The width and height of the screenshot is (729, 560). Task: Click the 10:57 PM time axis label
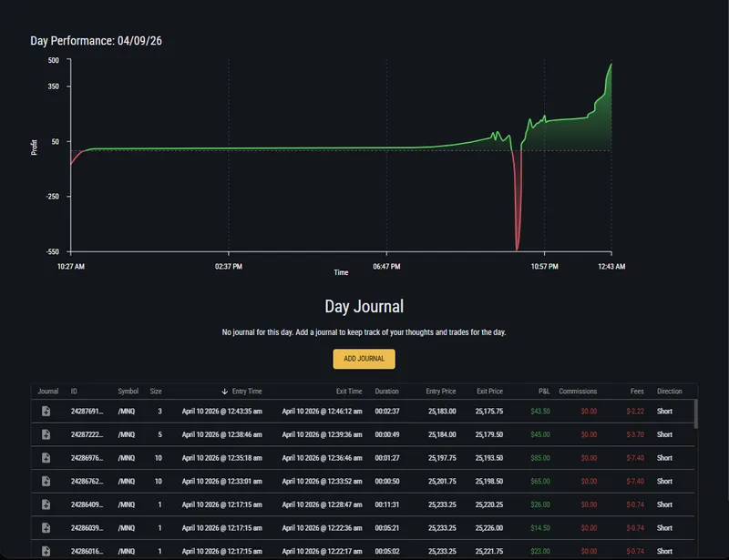coord(544,266)
